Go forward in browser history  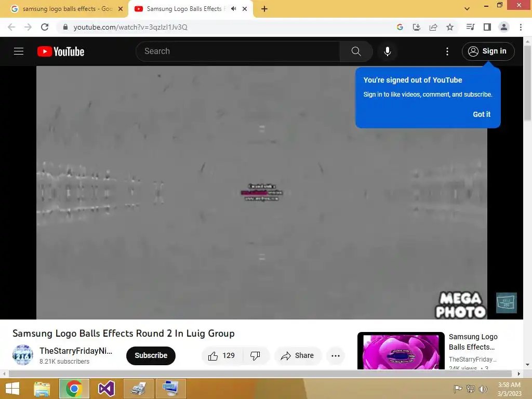(x=28, y=27)
